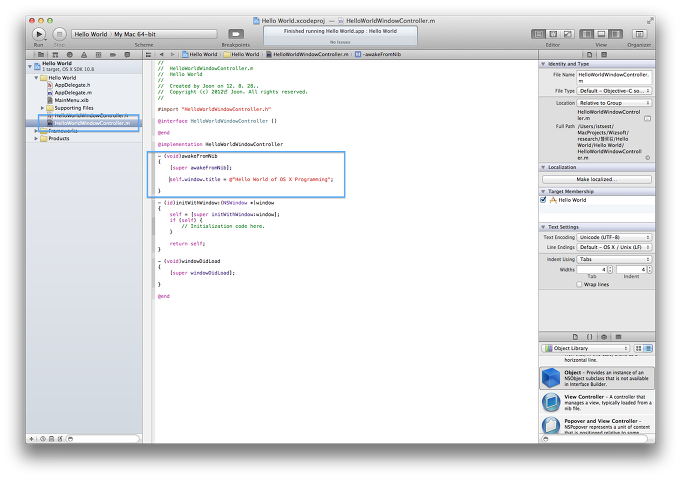Open the Organizer window
The height and width of the screenshot is (479, 681).
pos(639,34)
